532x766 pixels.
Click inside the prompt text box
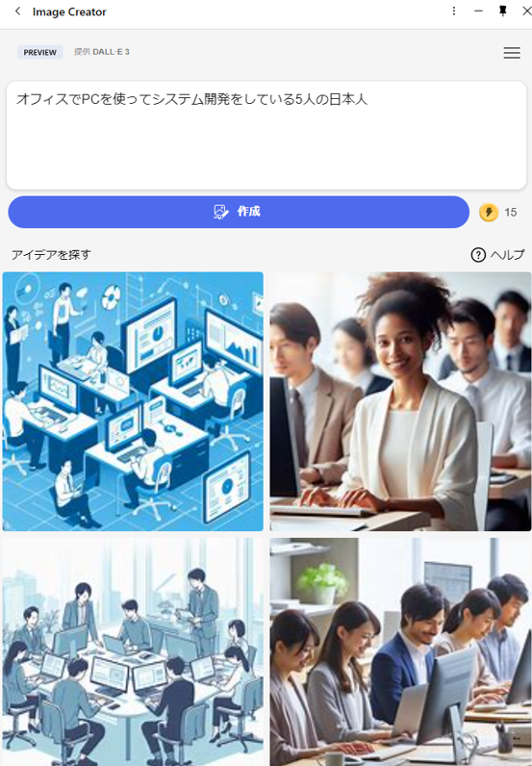(266, 136)
